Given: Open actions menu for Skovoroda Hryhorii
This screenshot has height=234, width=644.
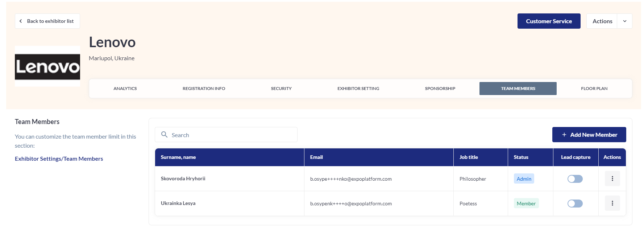Looking at the screenshot, I should coord(612,178).
